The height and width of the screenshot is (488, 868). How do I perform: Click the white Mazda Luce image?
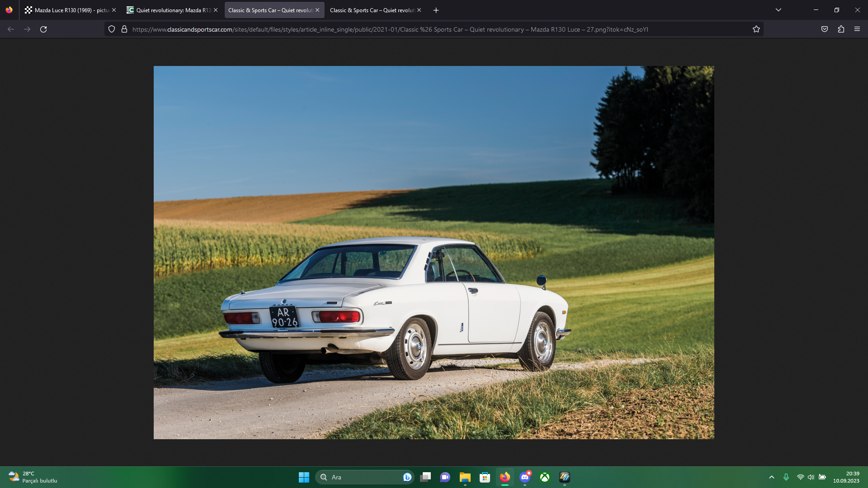(434, 253)
